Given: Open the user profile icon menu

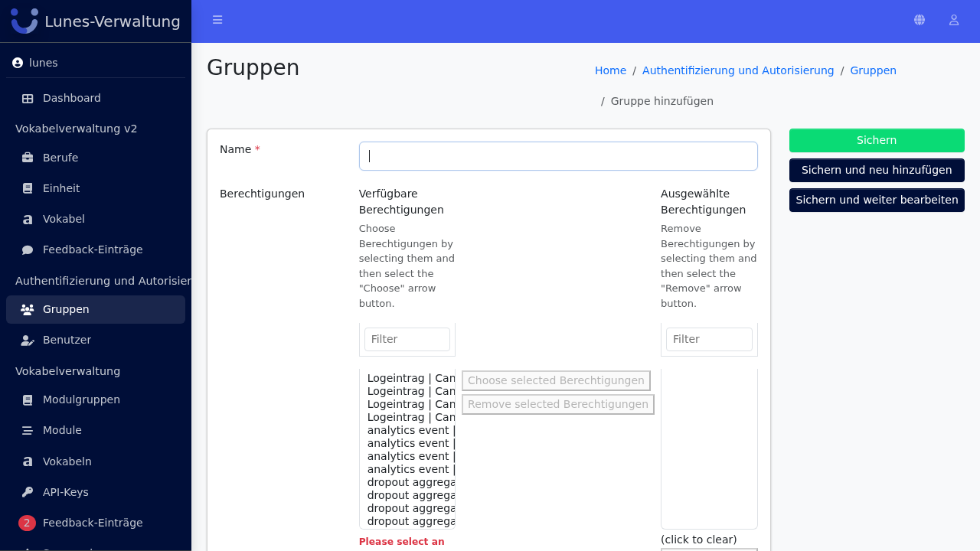Looking at the screenshot, I should click(954, 20).
